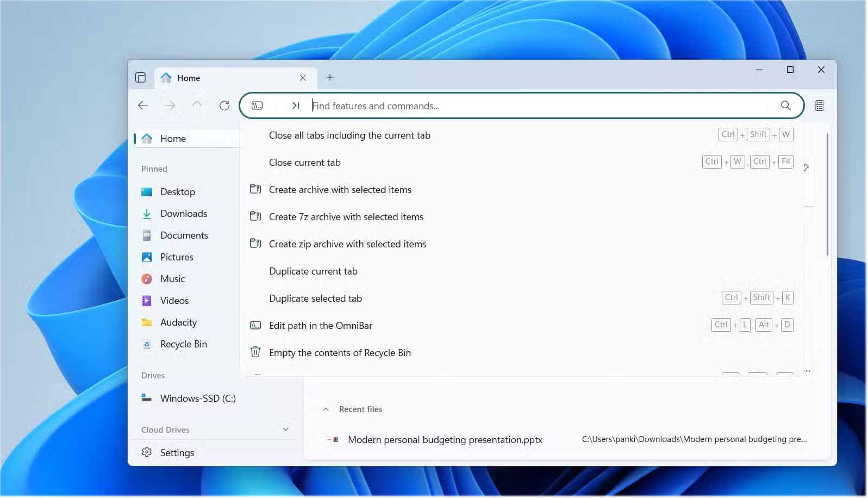Image resolution: width=868 pixels, height=498 pixels.
Task: Click archive icon beside Create zip archive
Action: [255, 244]
